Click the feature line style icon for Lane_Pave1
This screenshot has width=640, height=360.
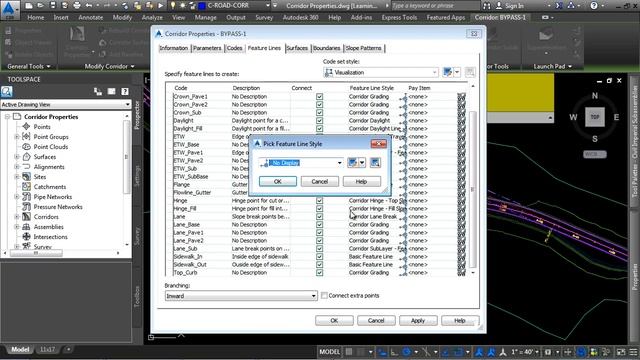click(403, 233)
